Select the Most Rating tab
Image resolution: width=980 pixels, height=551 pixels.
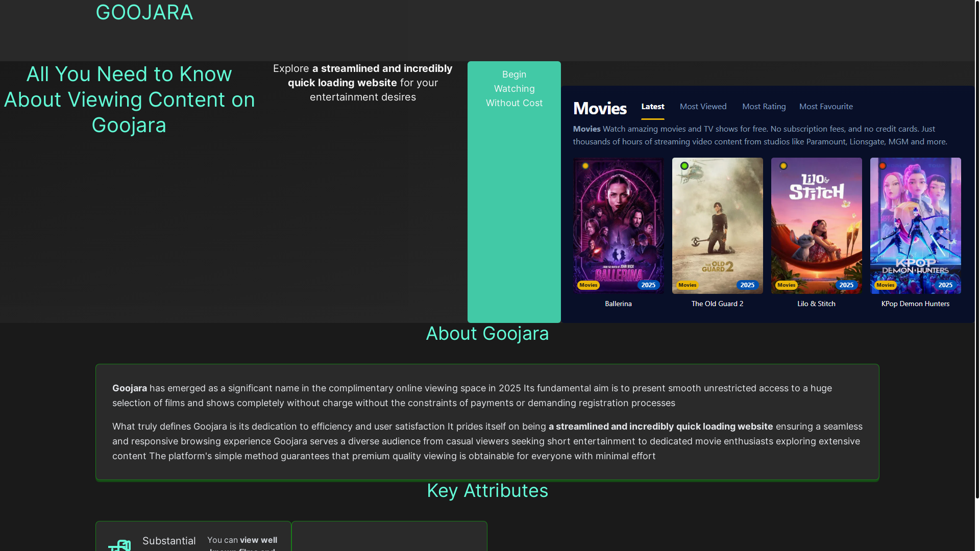764,107
